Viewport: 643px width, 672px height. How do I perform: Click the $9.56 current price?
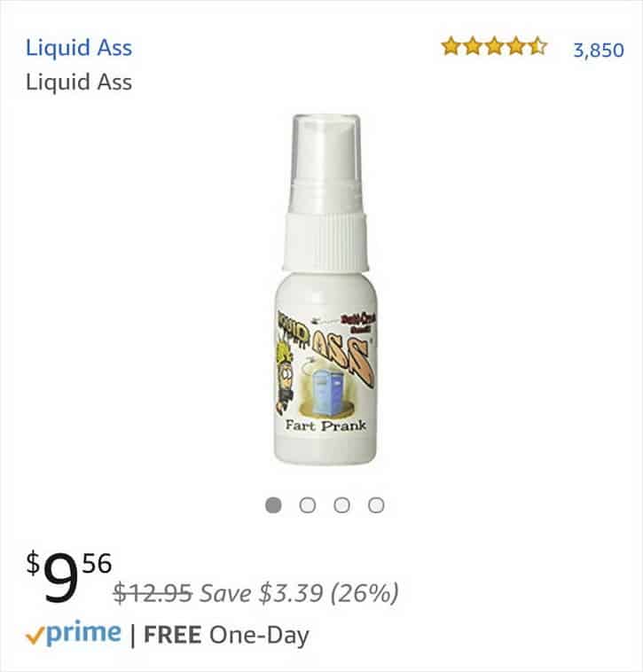(68, 576)
